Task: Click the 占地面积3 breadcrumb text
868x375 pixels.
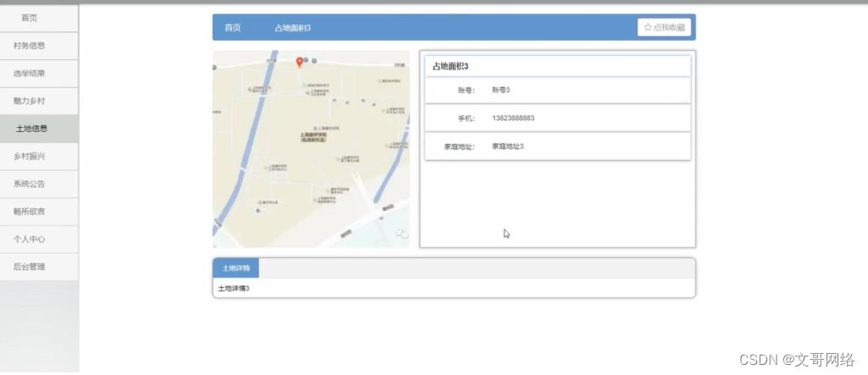Action: click(292, 28)
